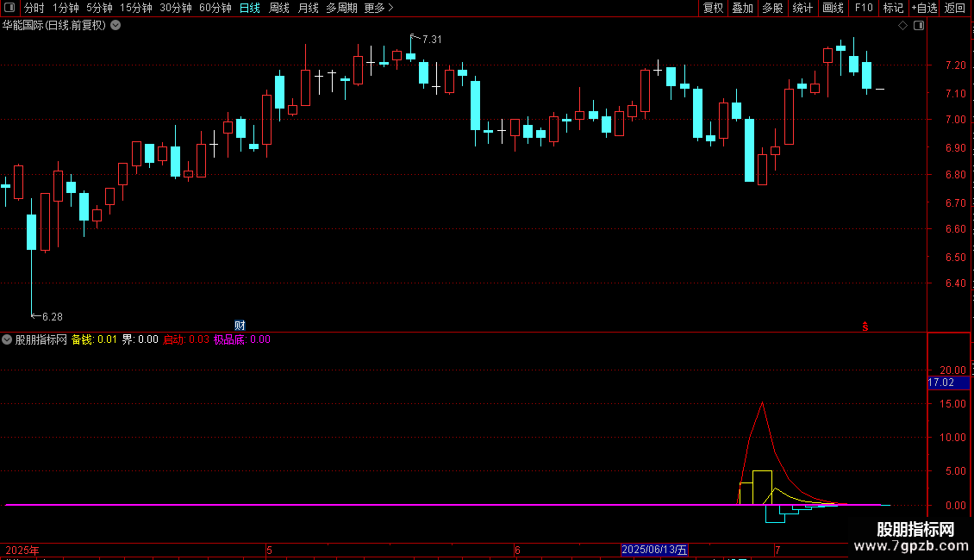Screen dimensions: 974x560
Task: Click the side panel toggle icon
Action: (919, 26)
